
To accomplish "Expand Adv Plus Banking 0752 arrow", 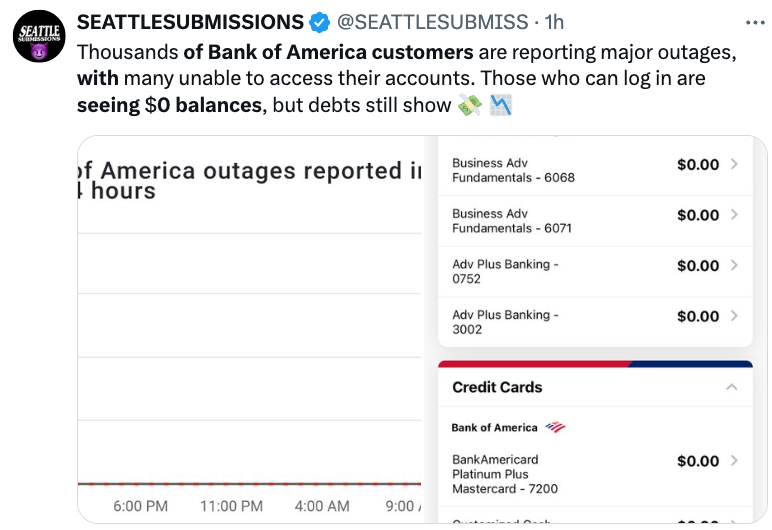I will pyautogui.click(x=735, y=265).
